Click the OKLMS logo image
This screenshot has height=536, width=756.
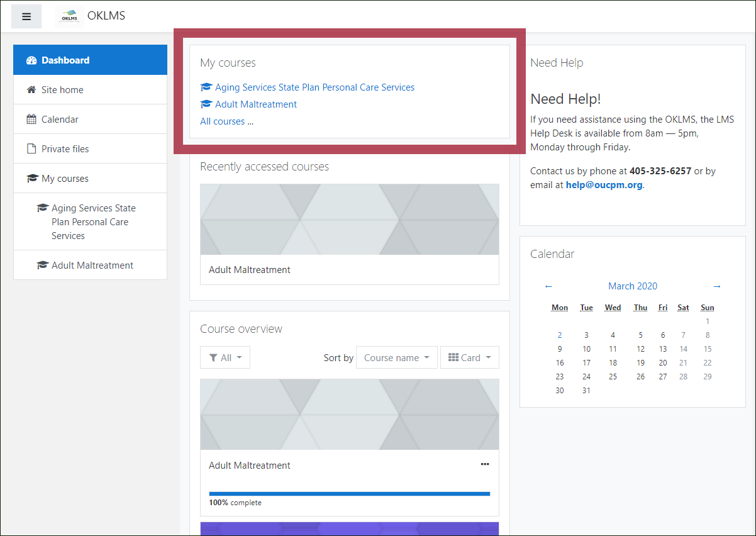coord(69,16)
